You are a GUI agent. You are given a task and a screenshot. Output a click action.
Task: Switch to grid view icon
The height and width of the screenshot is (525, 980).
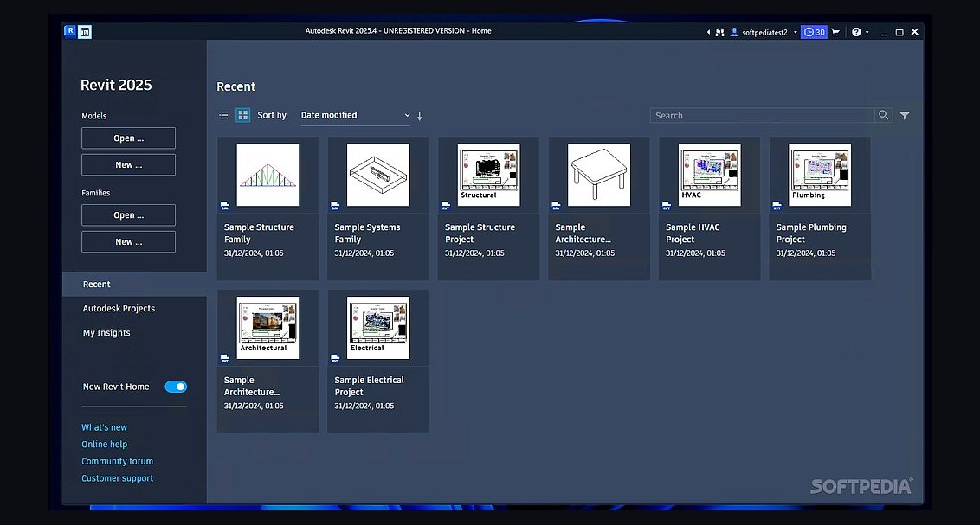tap(243, 116)
